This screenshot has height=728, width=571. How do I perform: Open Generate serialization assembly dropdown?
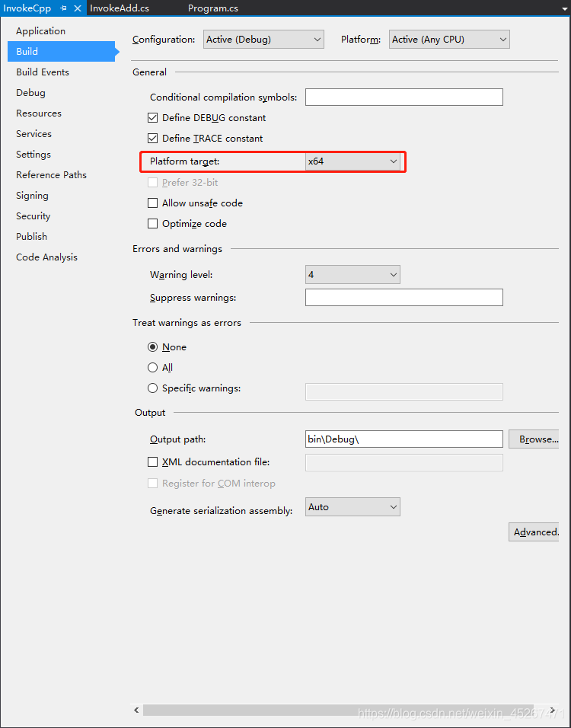(352, 507)
